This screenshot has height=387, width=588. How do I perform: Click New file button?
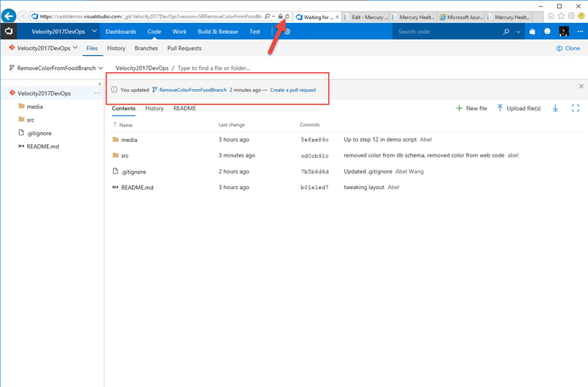(x=471, y=108)
